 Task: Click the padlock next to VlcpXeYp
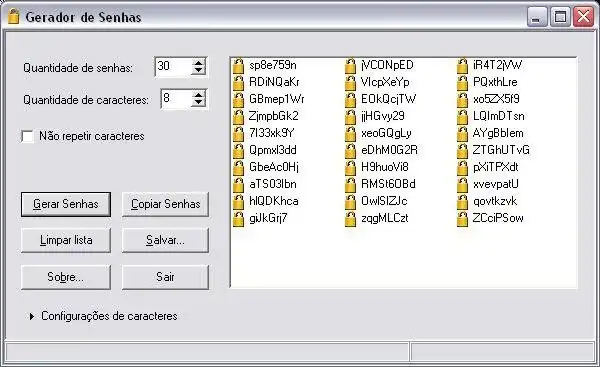pos(350,83)
